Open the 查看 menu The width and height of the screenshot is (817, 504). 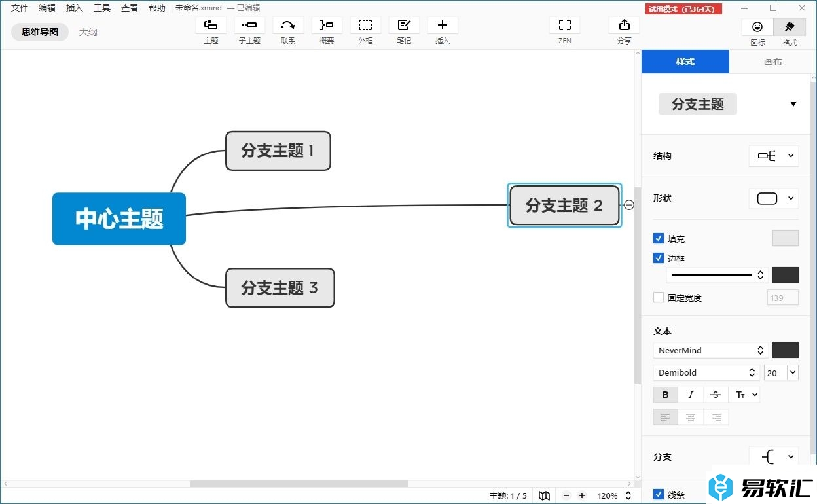click(x=130, y=8)
